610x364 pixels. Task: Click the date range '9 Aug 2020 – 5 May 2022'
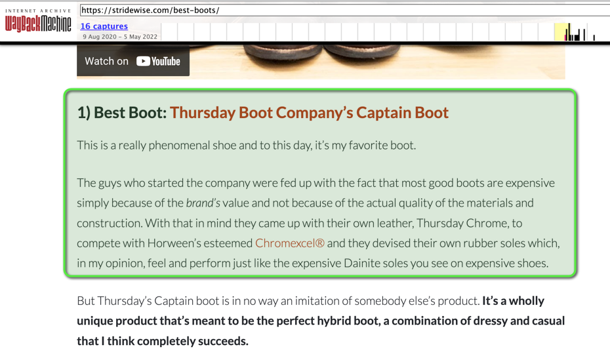pyautogui.click(x=120, y=37)
